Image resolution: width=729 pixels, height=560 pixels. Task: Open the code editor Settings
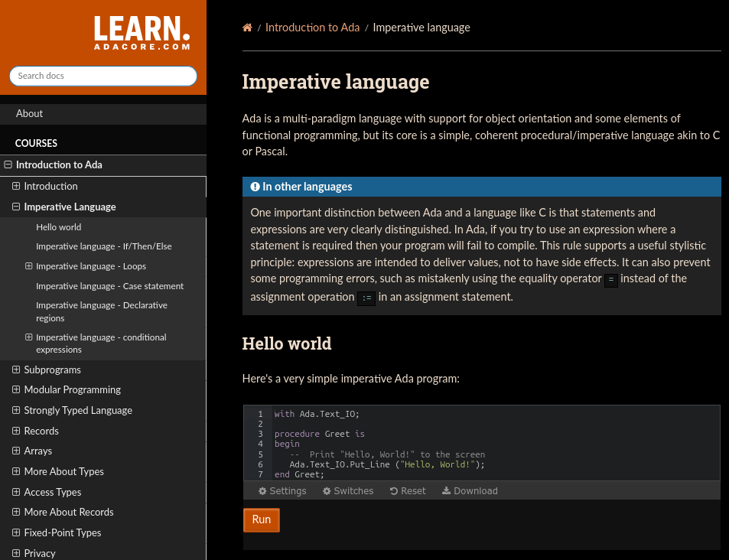coord(282,491)
